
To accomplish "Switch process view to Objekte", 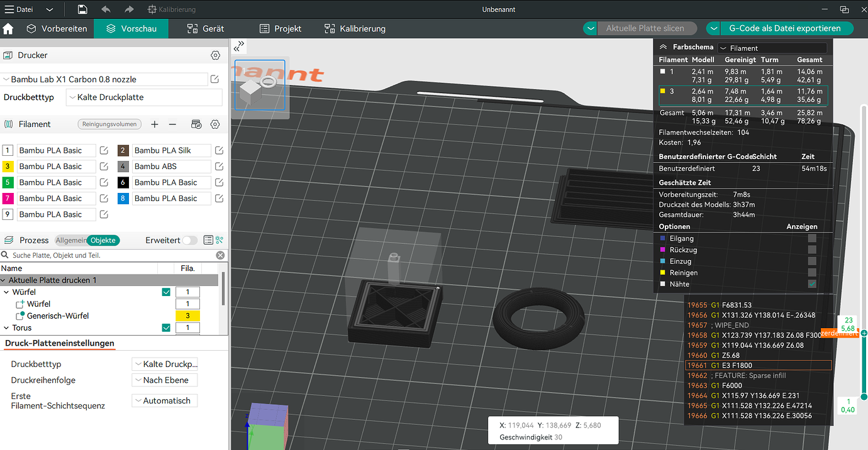I will (x=103, y=240).
